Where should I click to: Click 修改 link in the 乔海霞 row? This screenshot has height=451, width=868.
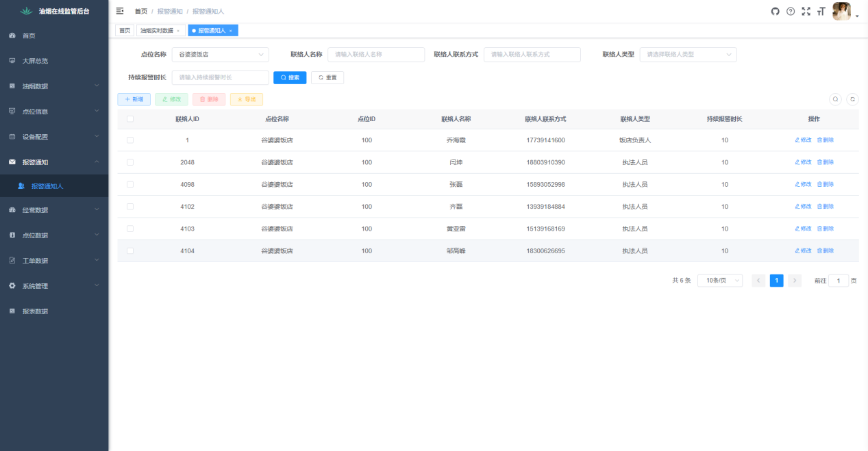tap(803, 140)
